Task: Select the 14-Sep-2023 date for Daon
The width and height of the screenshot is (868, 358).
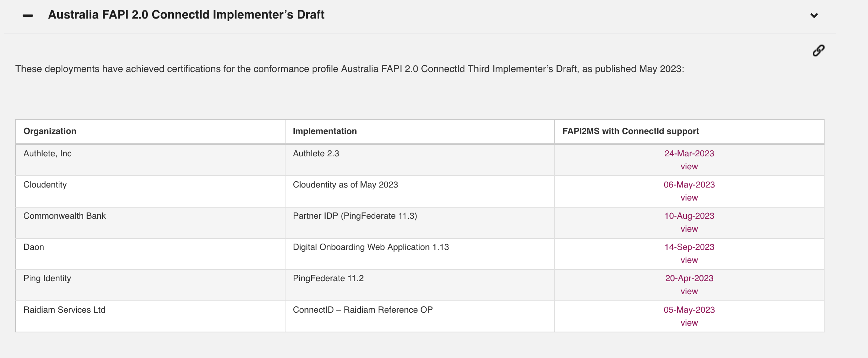Action: pos(689,247)
